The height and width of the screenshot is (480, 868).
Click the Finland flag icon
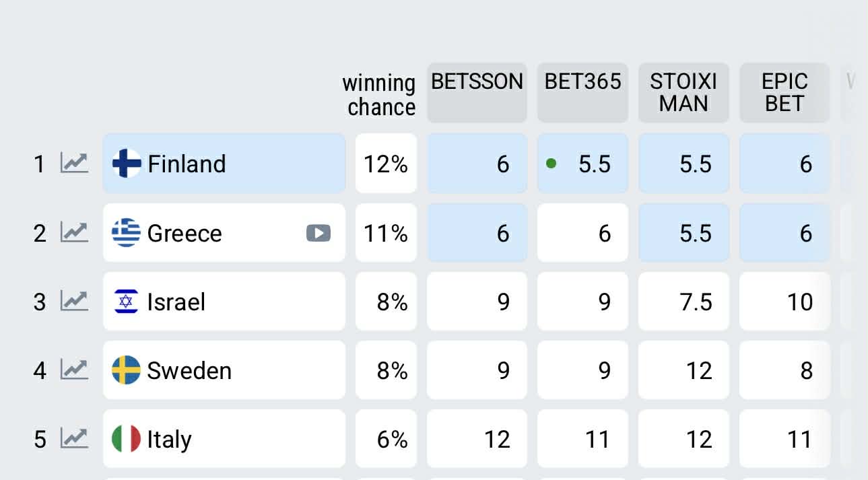(127, 164)
